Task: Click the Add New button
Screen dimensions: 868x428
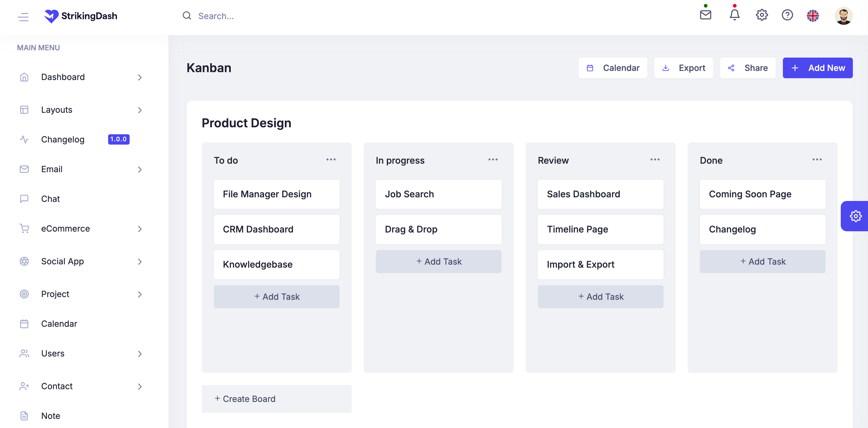Action: click(817, 68)
